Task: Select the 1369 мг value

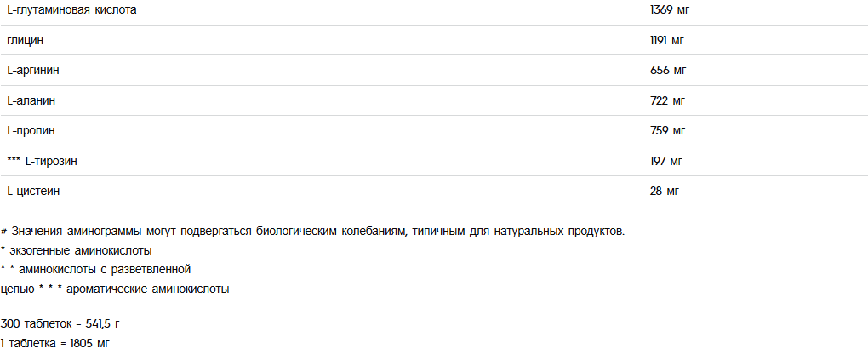Action: pyautogui.click(x=670, y=10)
